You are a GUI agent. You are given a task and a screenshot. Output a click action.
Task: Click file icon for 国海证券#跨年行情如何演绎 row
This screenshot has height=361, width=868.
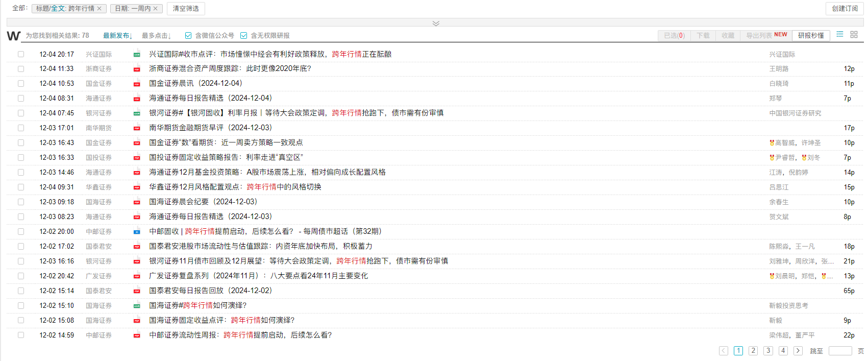coord(137,306)
